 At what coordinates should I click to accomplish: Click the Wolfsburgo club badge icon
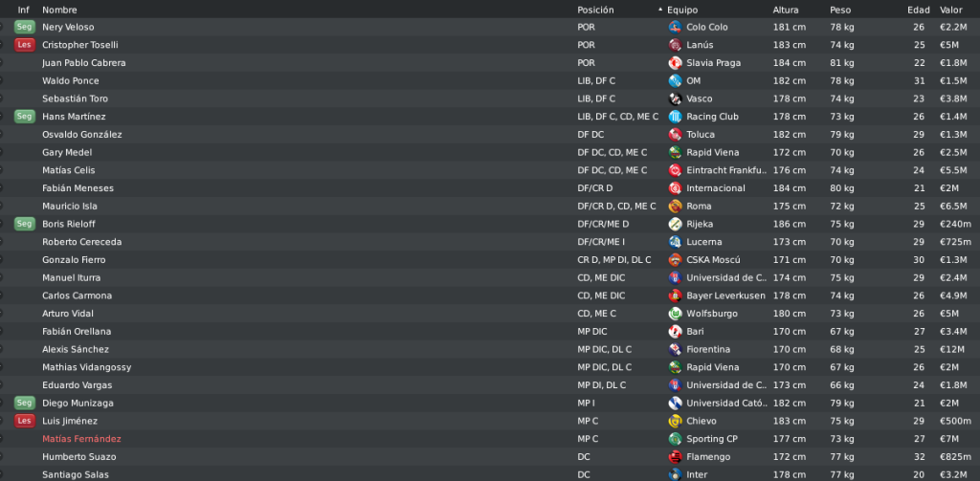(675, 314)
